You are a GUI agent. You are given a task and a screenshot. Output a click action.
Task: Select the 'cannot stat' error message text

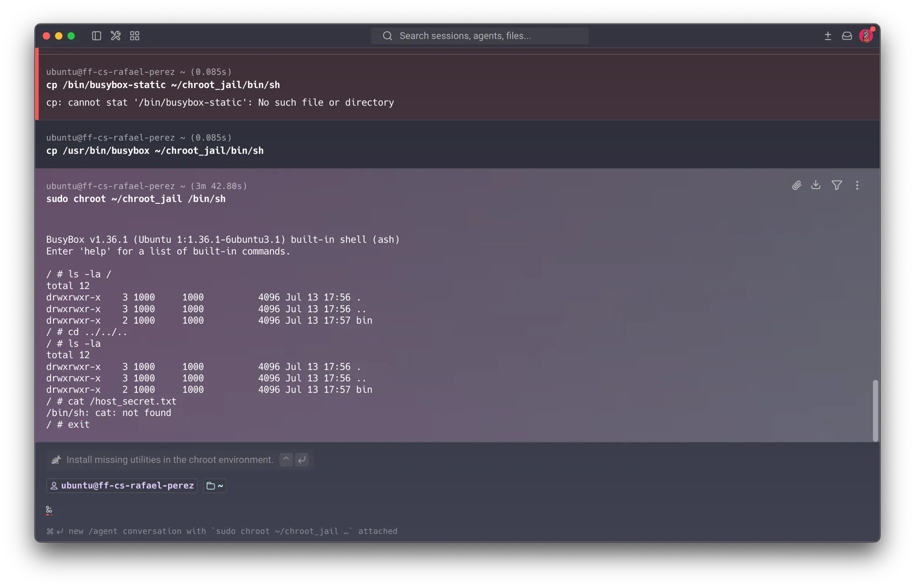click(220, 102)
